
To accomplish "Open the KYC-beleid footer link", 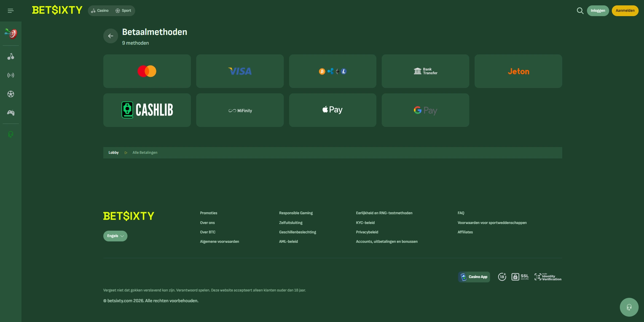I will click(x=365, y=223).
